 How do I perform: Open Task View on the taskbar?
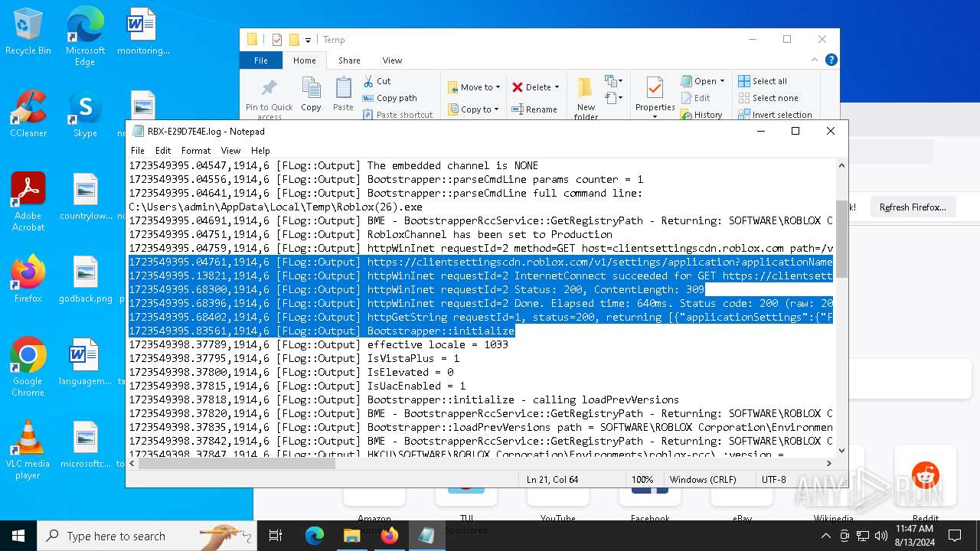tap(276, 536)
